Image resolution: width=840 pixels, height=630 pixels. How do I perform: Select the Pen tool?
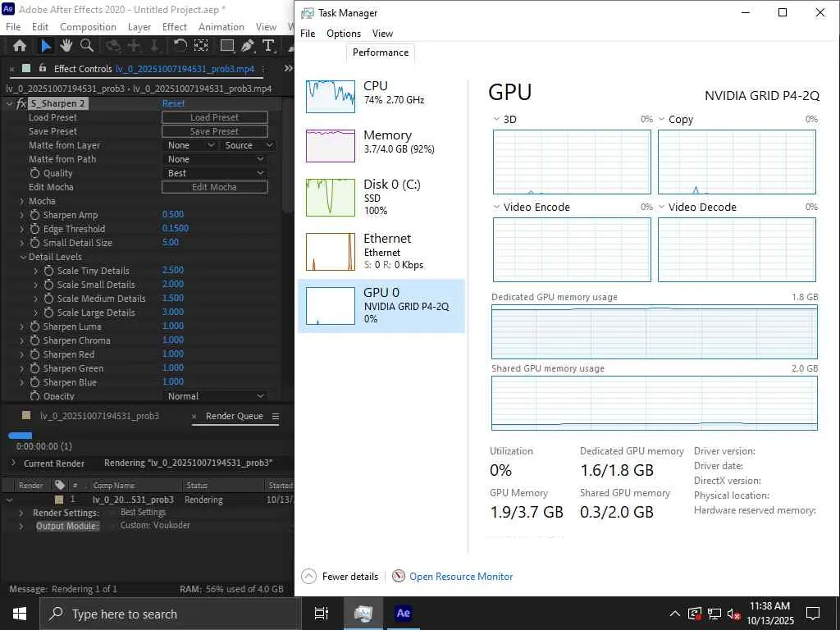coord(248,46)
